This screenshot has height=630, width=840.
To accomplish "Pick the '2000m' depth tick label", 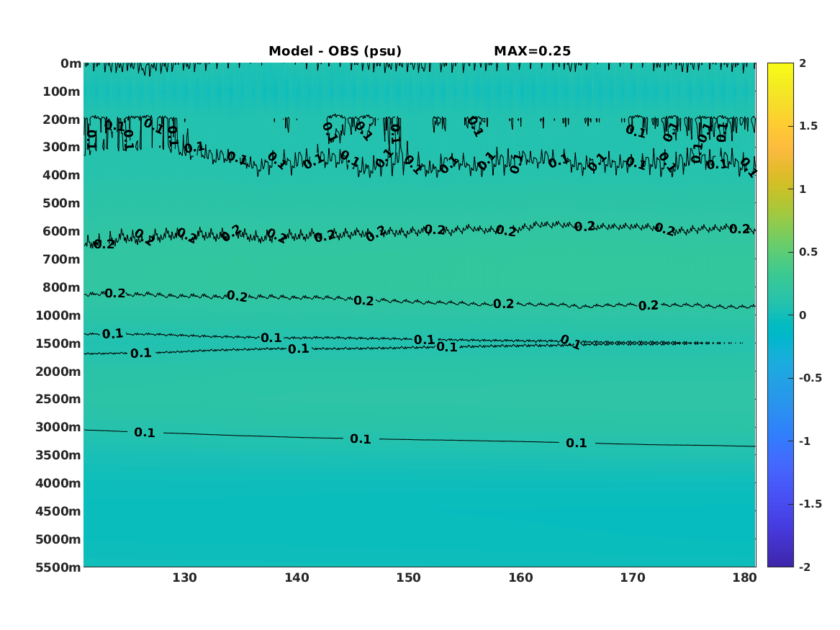I will (x=58, y=372).
